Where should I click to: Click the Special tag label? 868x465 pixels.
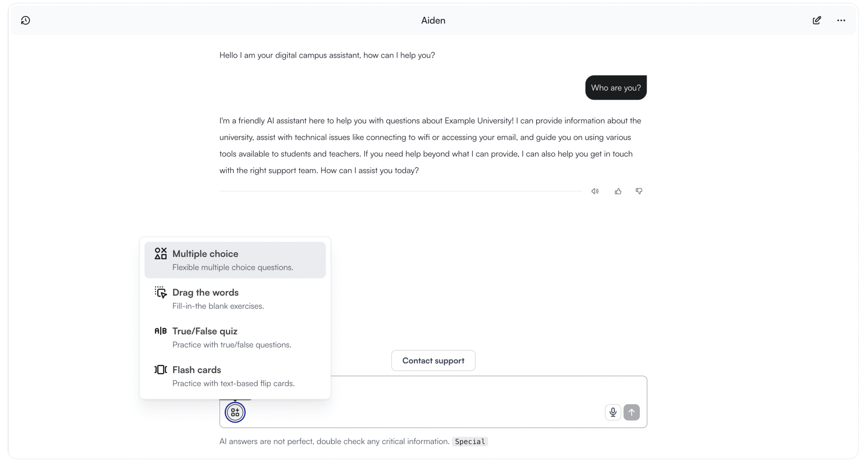point(470,442)
